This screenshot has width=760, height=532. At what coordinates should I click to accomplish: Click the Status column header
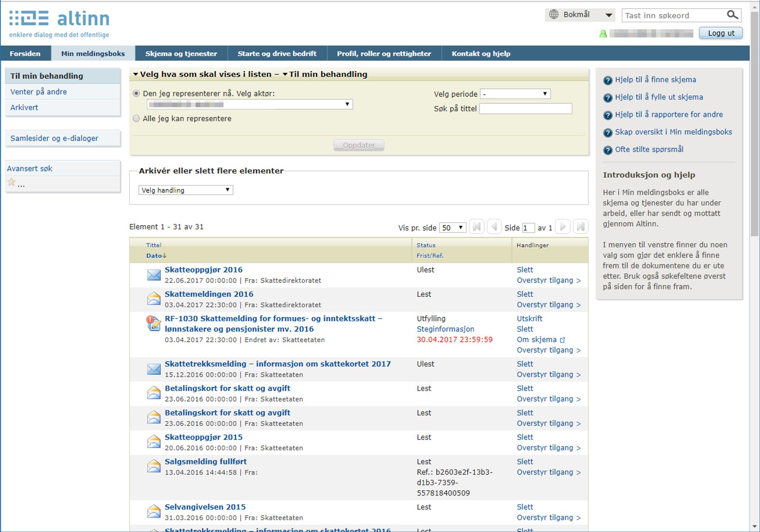click(426, 245)
